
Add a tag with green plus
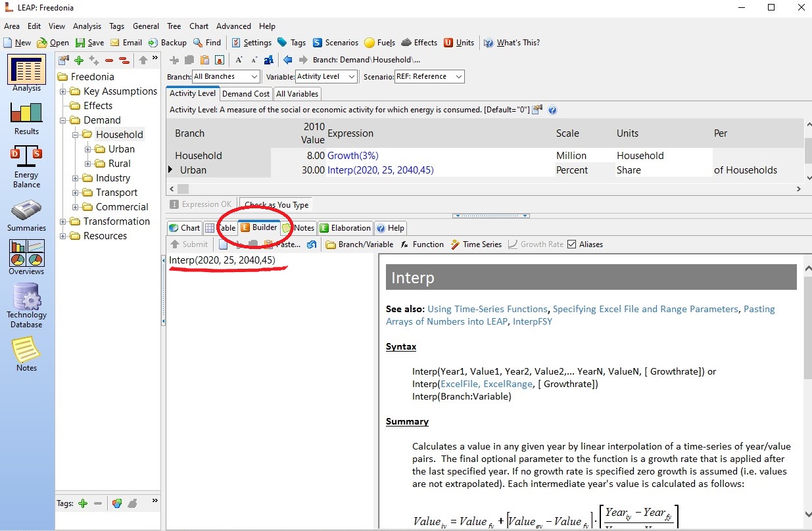(x=83, y=503)
